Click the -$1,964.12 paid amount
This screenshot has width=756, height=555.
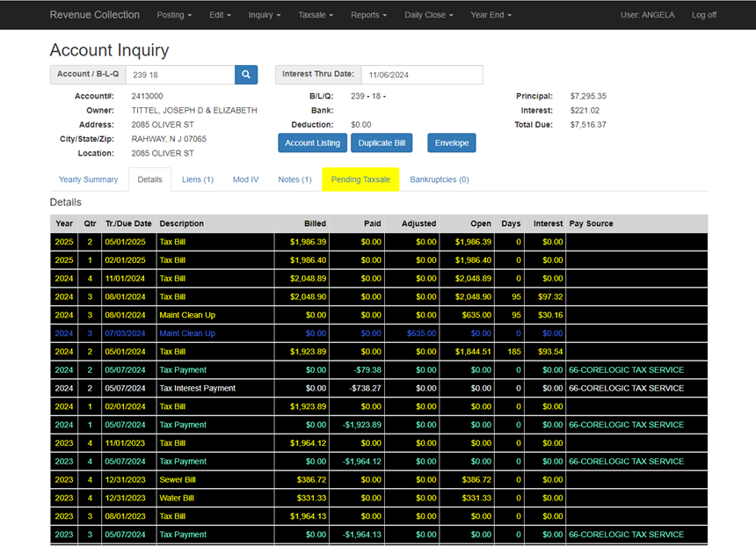[361, 462]
